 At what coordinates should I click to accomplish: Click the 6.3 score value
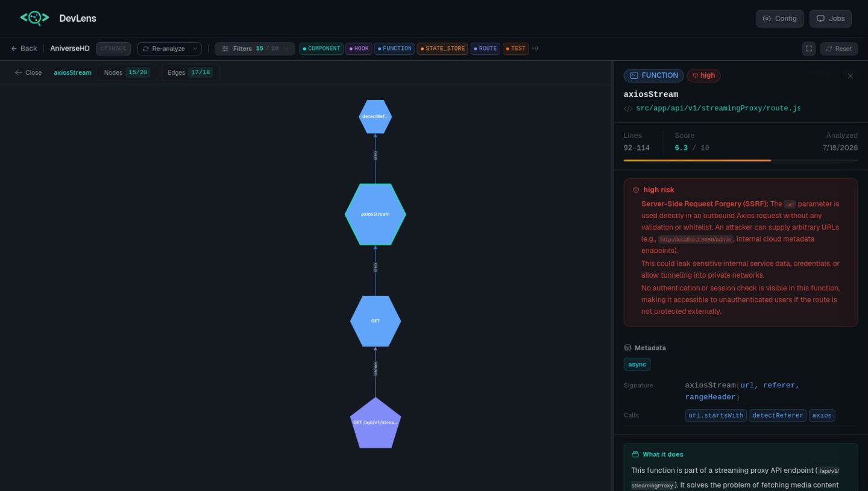click(x=681, y=148)
